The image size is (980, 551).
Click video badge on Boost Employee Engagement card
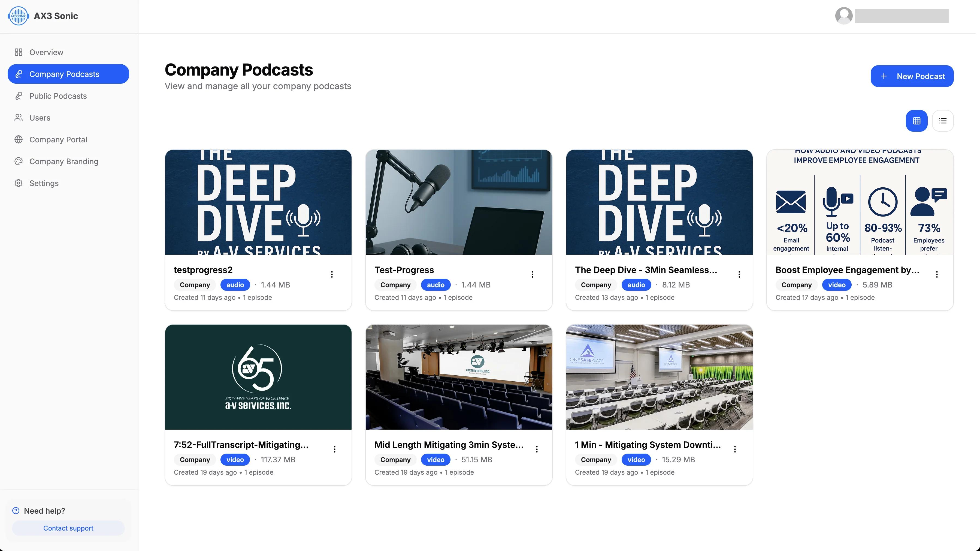(x=837, y=285)
